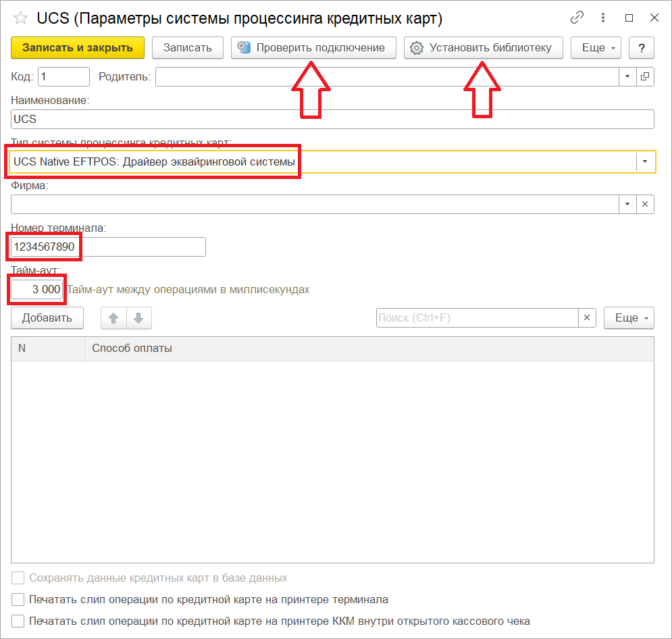Screen dimensions: 672x639
Task: Edit the Код field
Action: click(64, 77)
